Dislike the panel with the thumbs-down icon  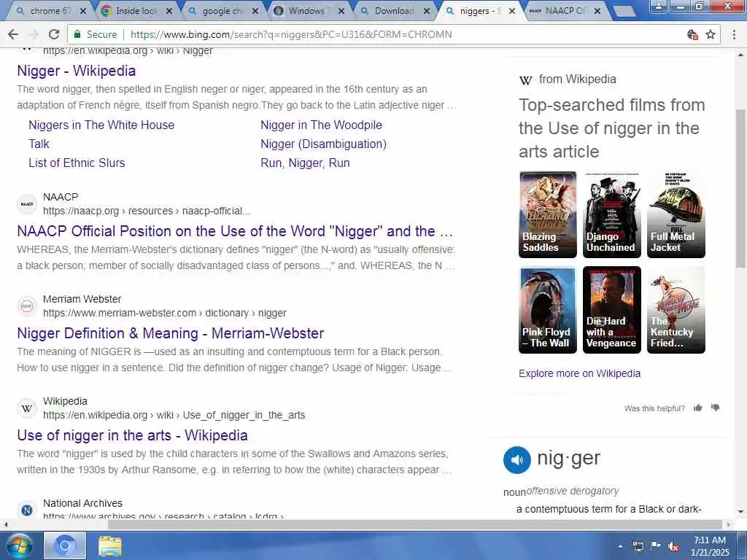pyautogui.click(x=715, y=408)
